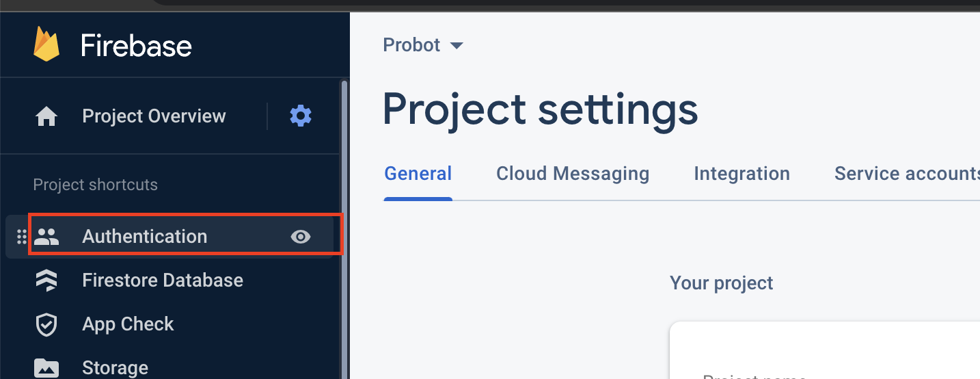Viewport: 980px width, 379px height.
Task: Switch to the Cloud Messaging tab
Action: pyautogui.click(x=573, y=174)
